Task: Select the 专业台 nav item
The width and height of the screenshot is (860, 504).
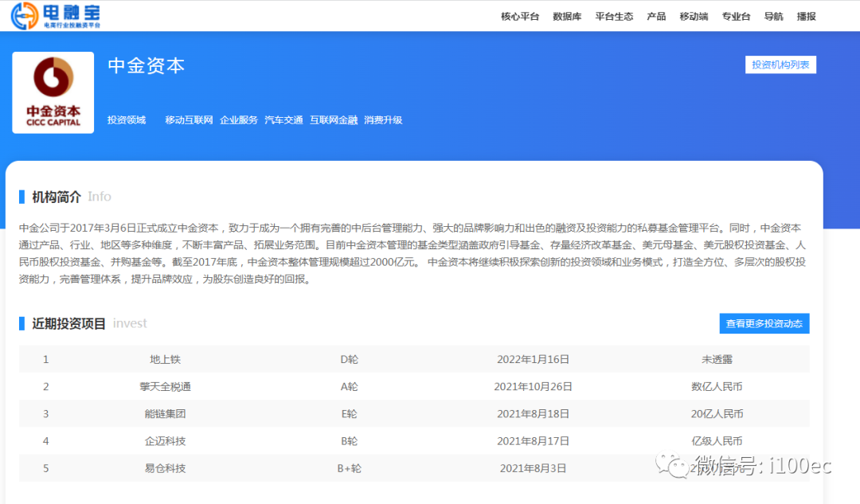Action: click(736, 17)
